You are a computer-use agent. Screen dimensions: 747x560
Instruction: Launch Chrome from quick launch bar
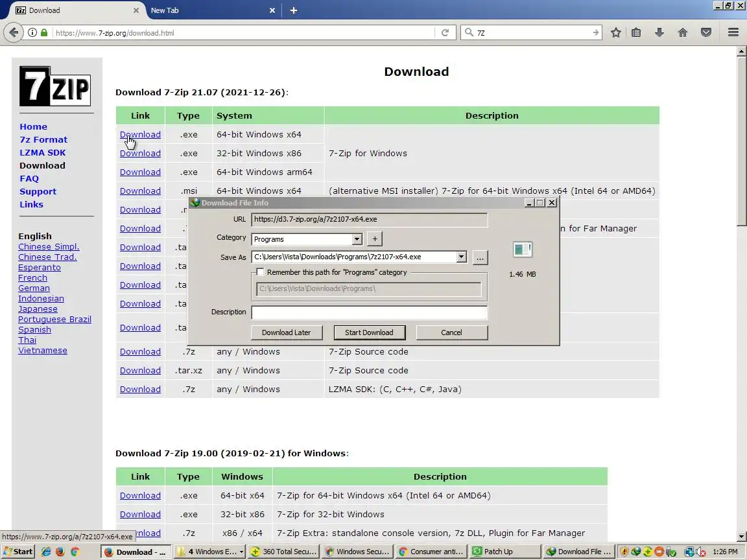(75, 552)
